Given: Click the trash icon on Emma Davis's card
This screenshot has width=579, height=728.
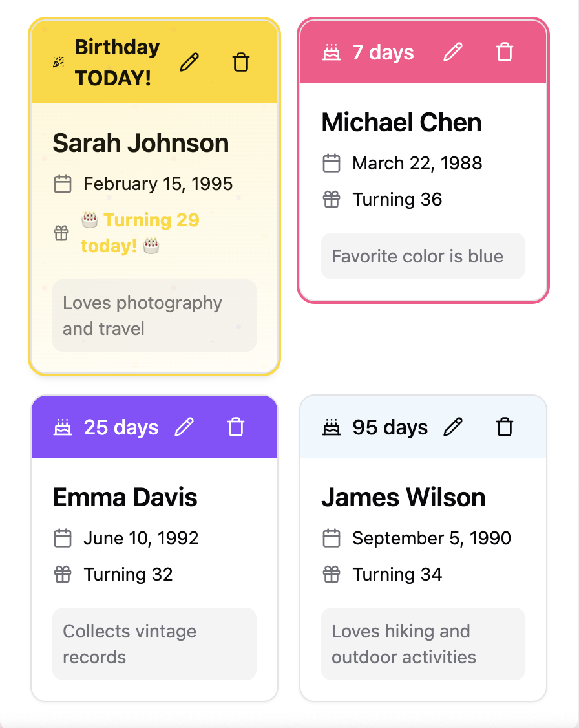Looking at the screenshot, I should (x=235, y=427).
